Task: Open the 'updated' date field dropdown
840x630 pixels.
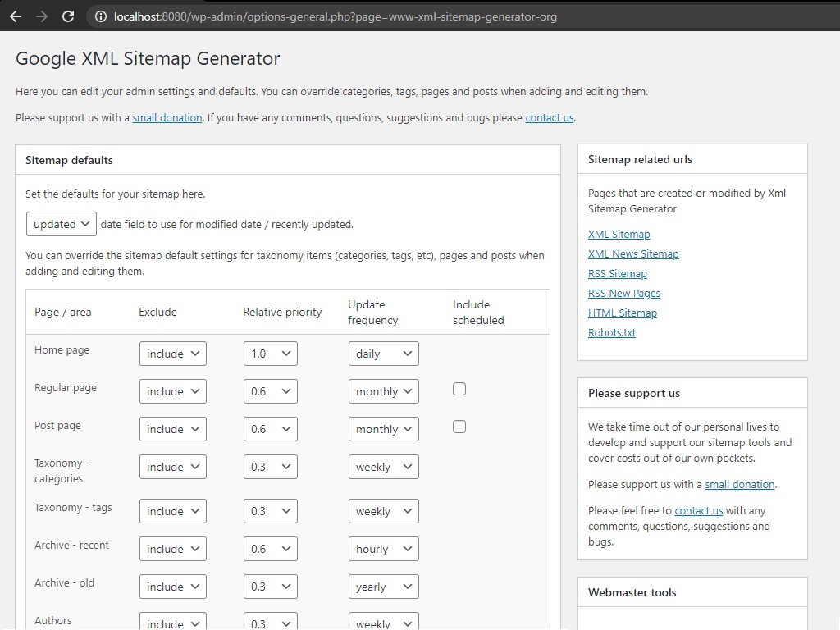Action: pyautogui.click(x=61, y=224)
